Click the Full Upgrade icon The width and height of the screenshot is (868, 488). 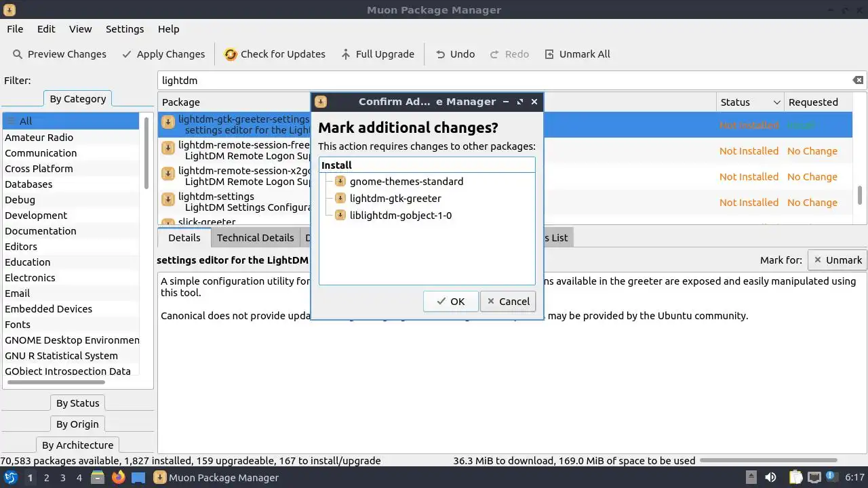346,54
